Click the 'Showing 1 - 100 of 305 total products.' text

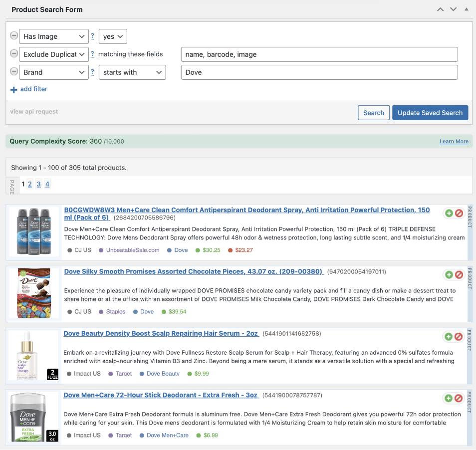coord(69,168)
